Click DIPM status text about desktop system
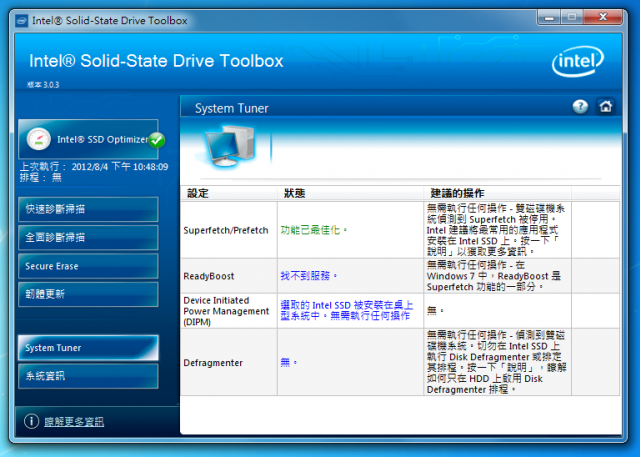Viewport: 640px width, 457px height. click(347, 311)
